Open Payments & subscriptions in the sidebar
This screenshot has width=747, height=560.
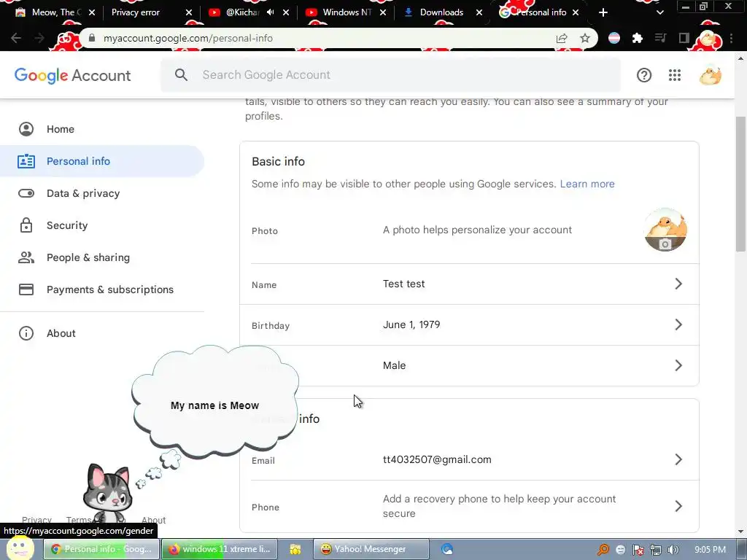(x=102, y=289)
